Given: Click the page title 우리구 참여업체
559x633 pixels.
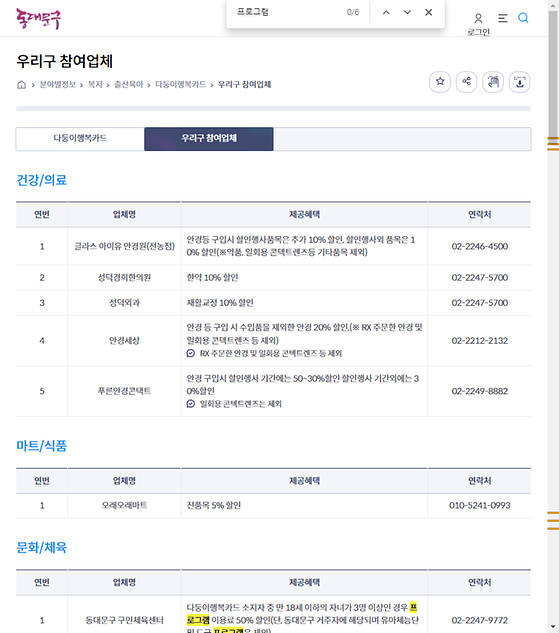Looking at the screenshot, I should point(65,61).
